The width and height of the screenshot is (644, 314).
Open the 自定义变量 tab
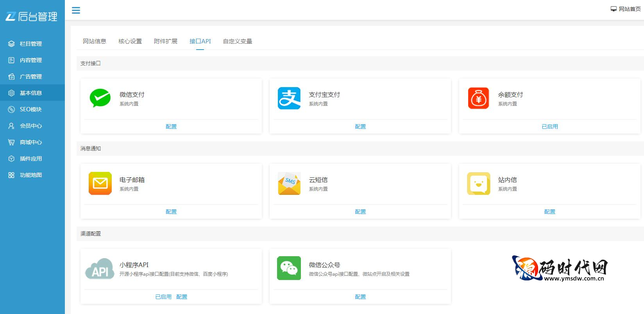click(238, 41)
